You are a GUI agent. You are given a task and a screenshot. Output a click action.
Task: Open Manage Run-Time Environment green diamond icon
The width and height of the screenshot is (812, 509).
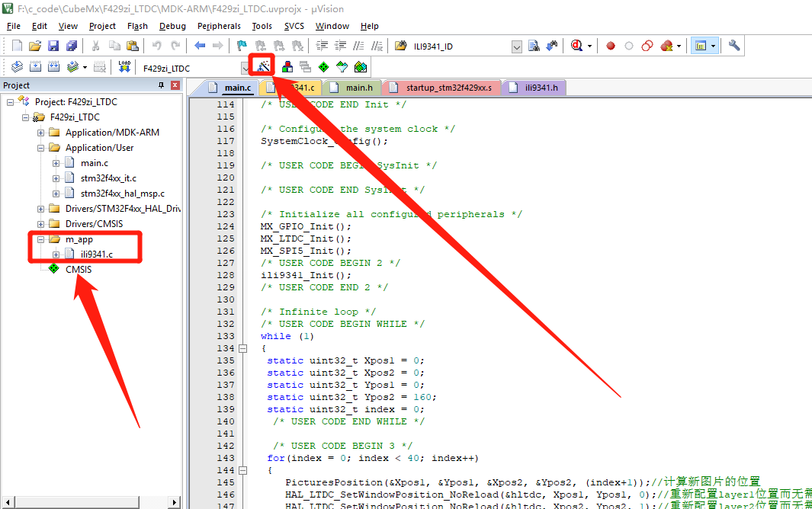(324, 67)
